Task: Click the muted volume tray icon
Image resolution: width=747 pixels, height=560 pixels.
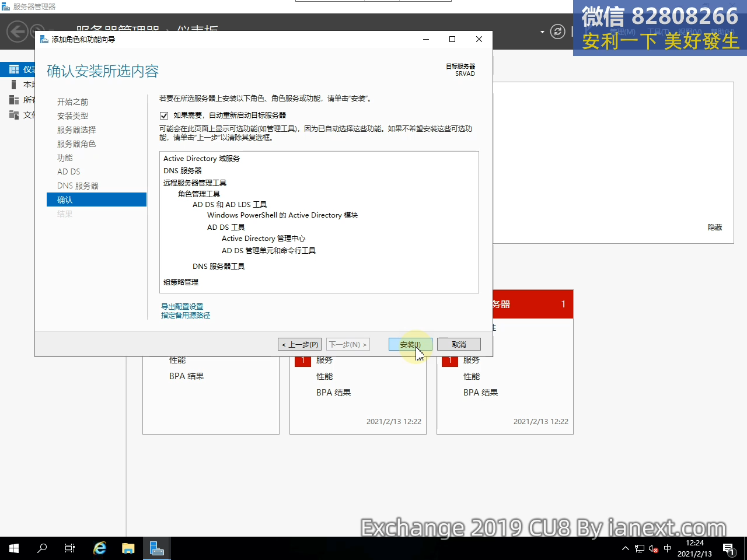Action: click(x=654, y=548)
